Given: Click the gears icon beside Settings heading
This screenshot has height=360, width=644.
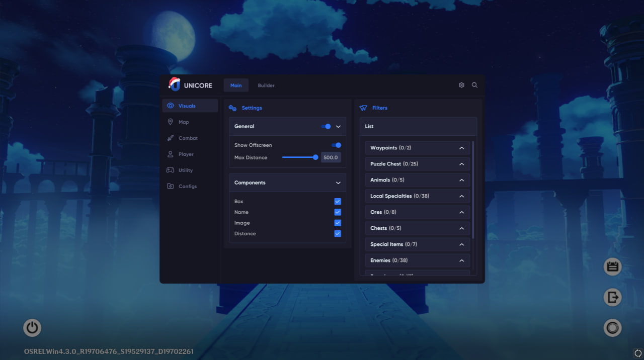Looking at the screenshot, I should pos(232,108).
